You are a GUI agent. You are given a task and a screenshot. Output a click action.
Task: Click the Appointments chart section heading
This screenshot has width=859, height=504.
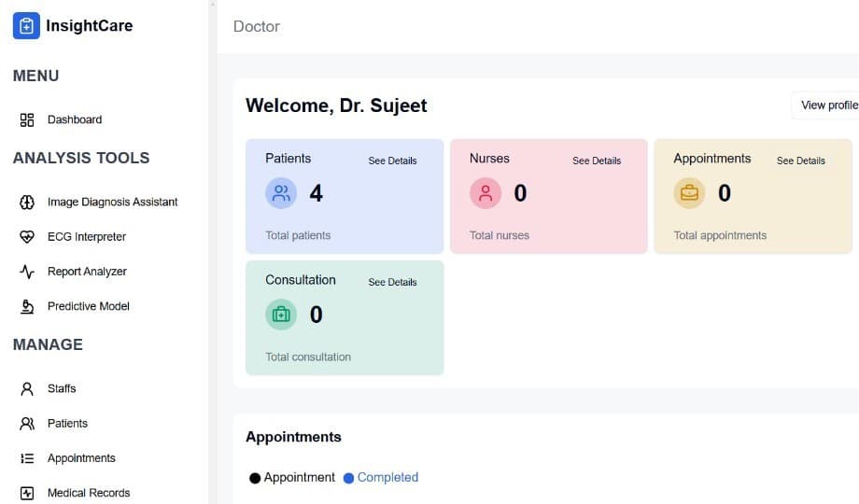tap(293, 437)
